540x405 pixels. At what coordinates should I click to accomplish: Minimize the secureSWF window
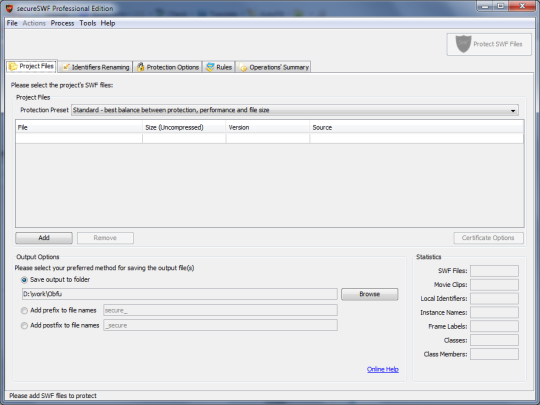[x=485, y=6]
